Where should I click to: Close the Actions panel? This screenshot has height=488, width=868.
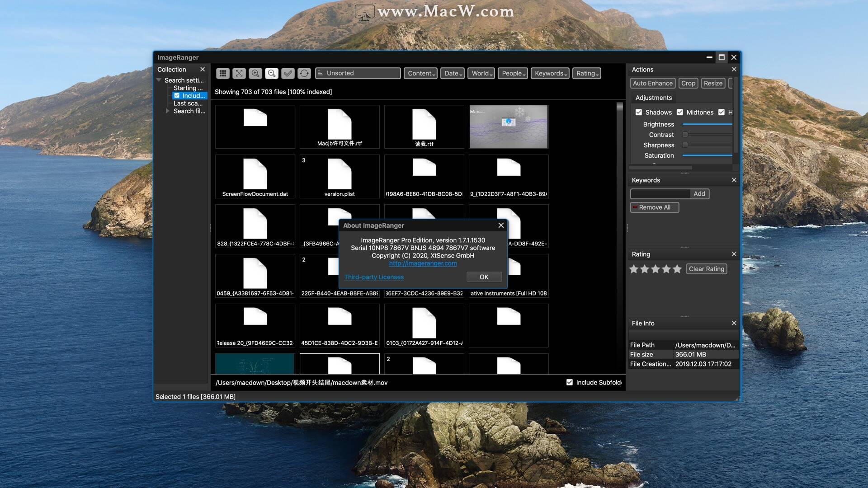point(734,69)
